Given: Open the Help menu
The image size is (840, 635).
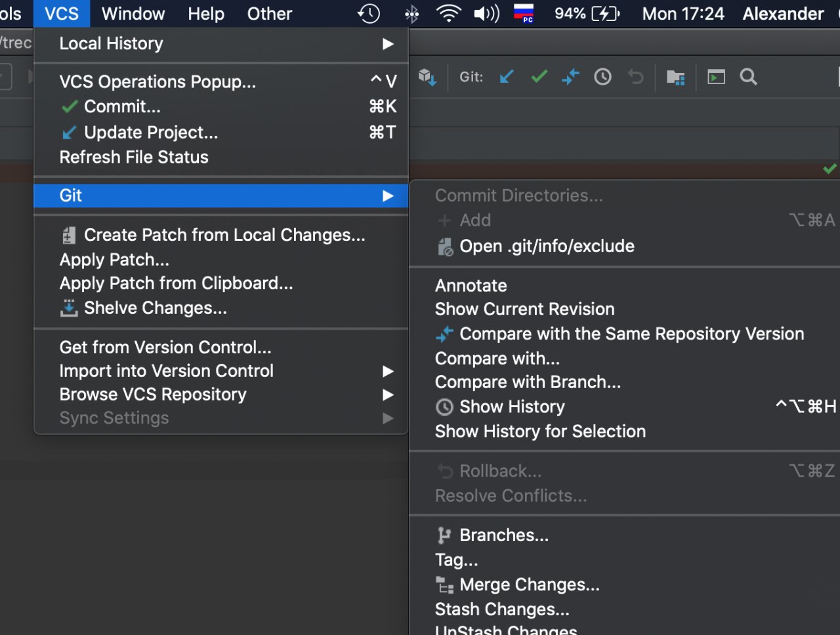Looking at the screenshot, I should point(206,13).
